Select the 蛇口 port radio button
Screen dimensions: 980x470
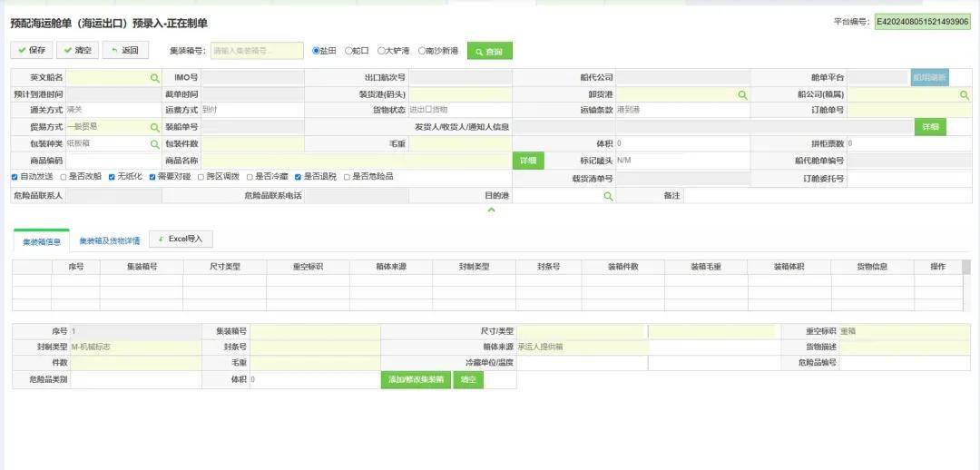pyautogui.click(x=348, y=51)
